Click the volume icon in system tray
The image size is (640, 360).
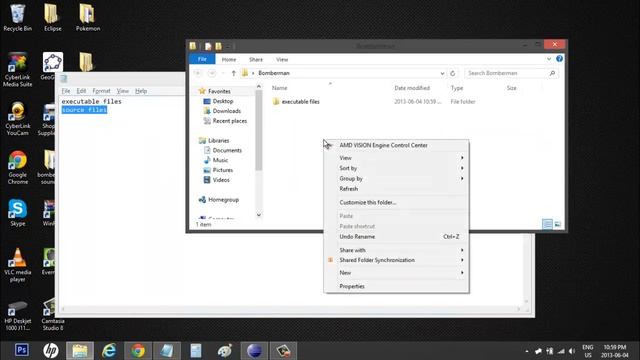pyautogui.click(x=572, y=351)
